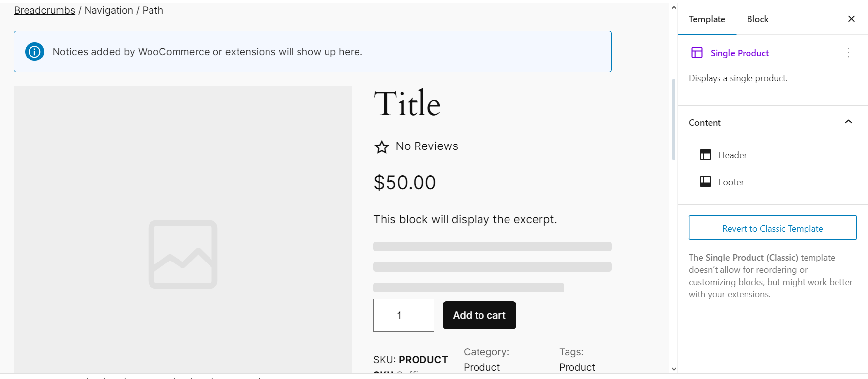Select the Template tab
The width and height of the screenshot is (868, 379).
coord(707,19)
